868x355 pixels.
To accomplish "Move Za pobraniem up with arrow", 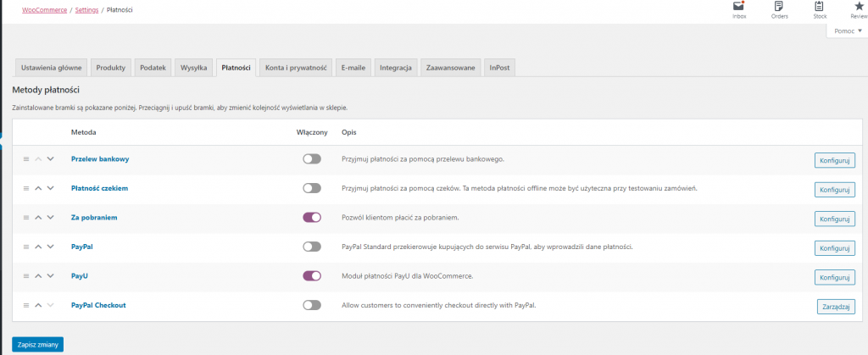I will click(38, 218).
